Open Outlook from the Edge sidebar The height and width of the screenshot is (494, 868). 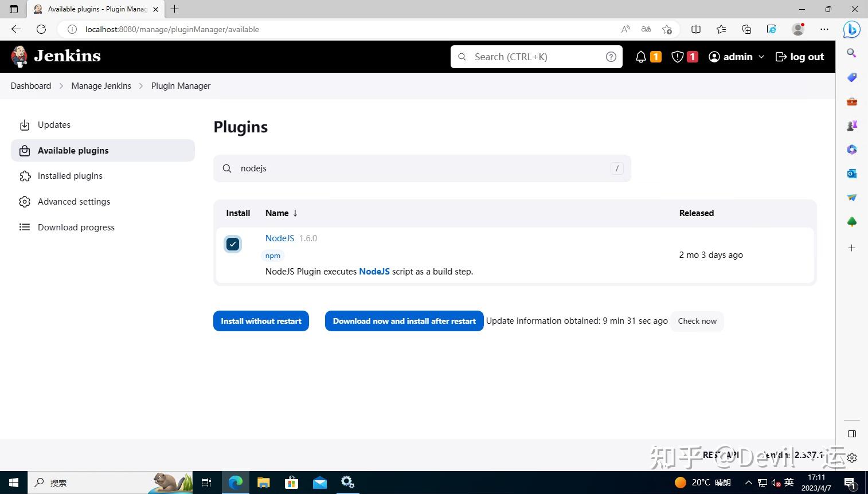(x=851, y=173)
